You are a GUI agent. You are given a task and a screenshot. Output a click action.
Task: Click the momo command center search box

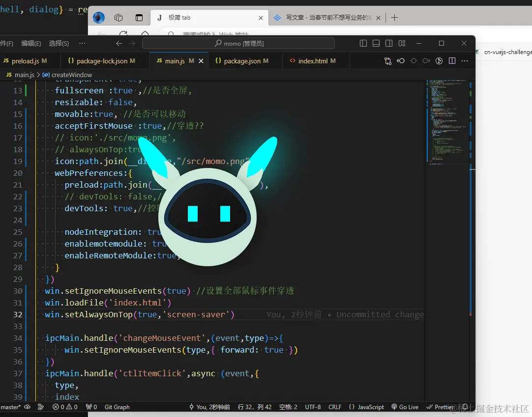point(238,43)
